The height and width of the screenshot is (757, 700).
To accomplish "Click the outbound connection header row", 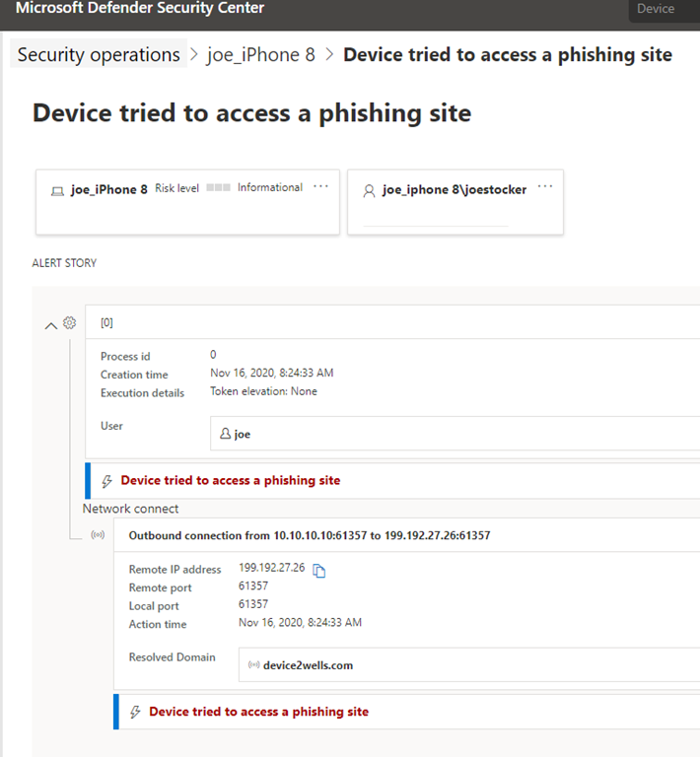I will [x=310, y=536].
